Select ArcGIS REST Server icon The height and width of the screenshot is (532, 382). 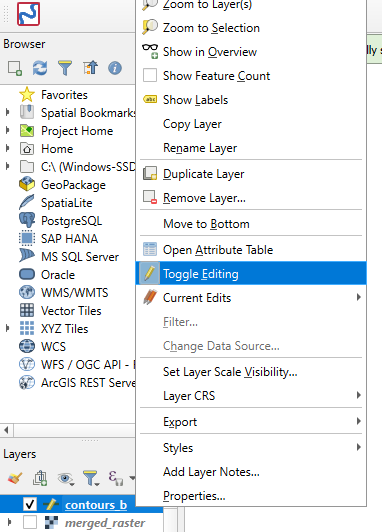coord(27,382)
